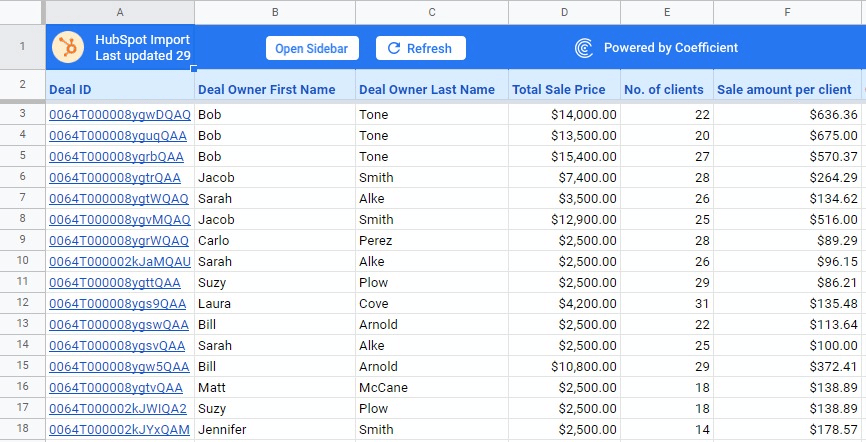The image size is (866, 442).
Task: Click the orange HubSpot logo icon
Action: [69, 47]
